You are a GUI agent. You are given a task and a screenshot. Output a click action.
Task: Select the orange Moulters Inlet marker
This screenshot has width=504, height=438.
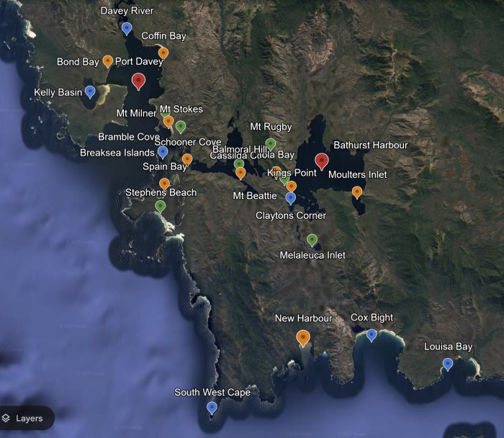tap(357, 192)
